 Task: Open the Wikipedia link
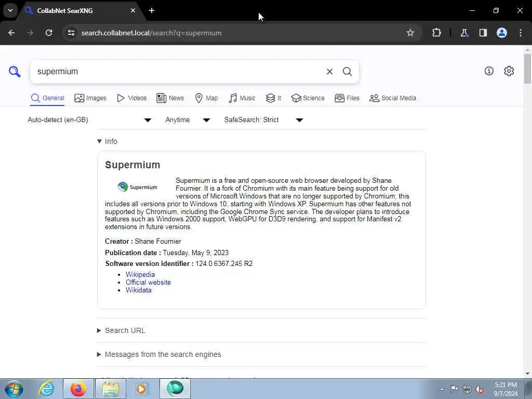(140, 274)
